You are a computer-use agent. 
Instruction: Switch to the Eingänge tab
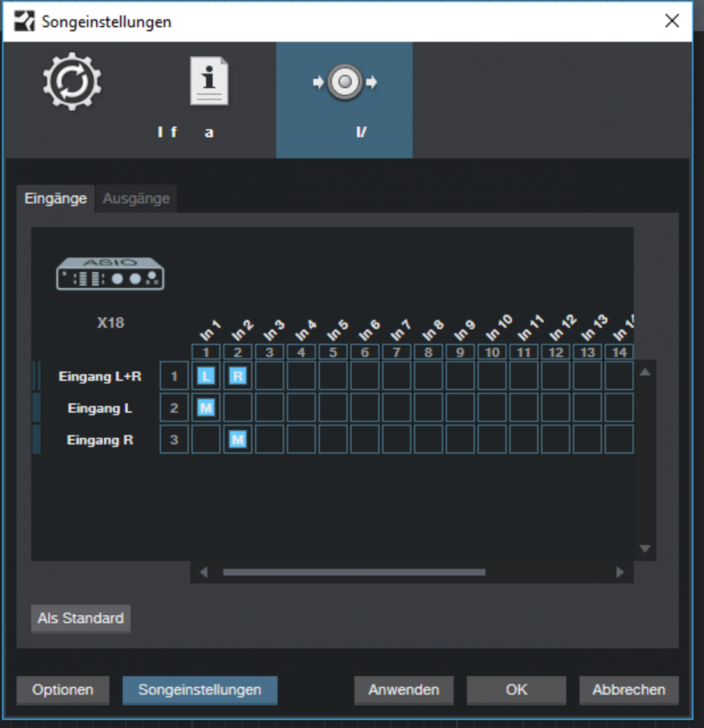pos(55,199)
